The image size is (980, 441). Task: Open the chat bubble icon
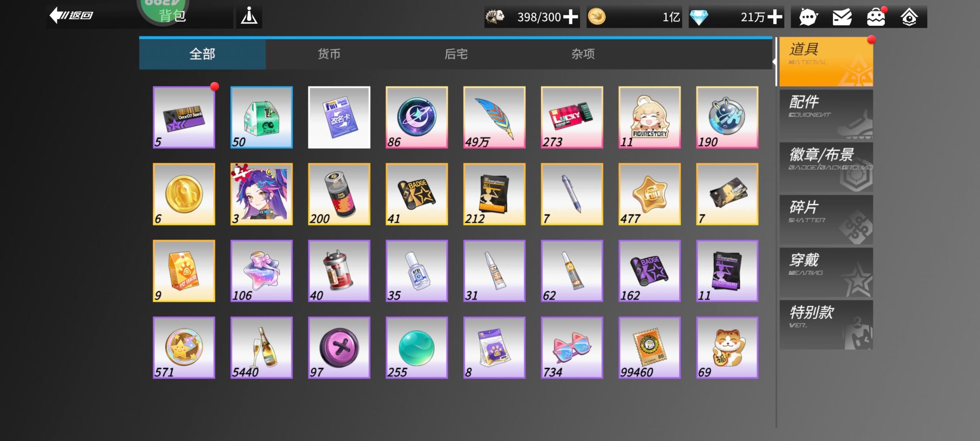tap(807, 17)
